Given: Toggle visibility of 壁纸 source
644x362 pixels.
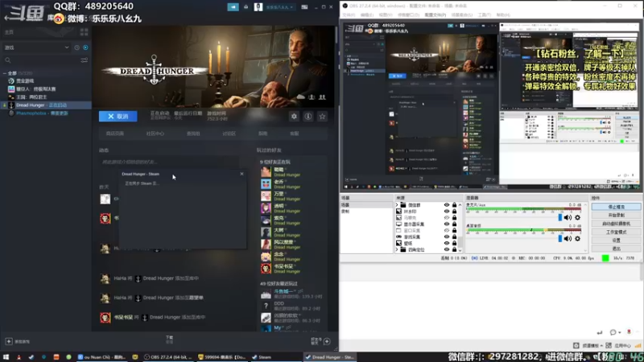Looking at the screenshot, I should tap(447, 243).
